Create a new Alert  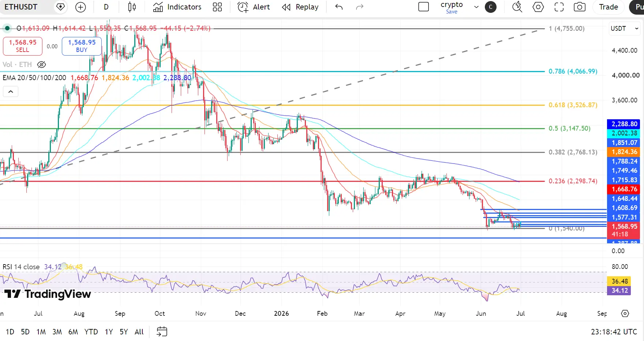click(254, 7)
